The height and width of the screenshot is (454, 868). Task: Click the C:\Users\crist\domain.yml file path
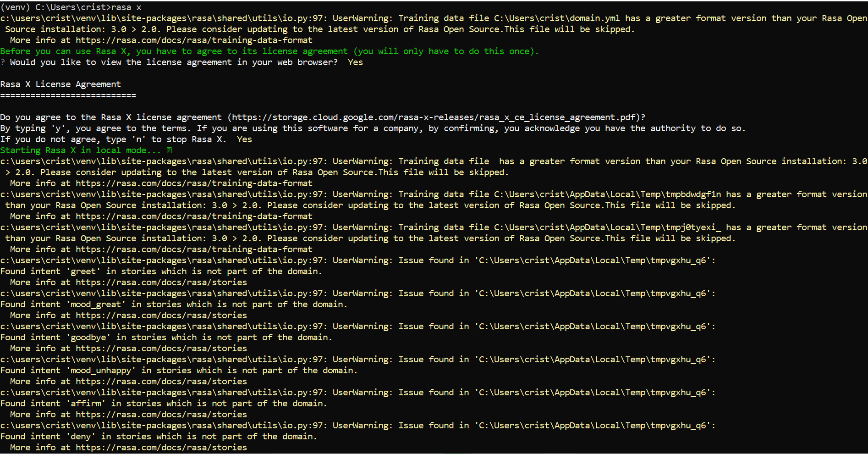coord(557,18)
